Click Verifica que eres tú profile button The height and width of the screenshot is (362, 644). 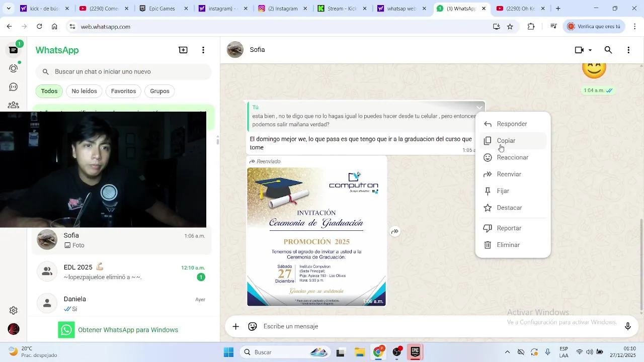click(594, 27)
